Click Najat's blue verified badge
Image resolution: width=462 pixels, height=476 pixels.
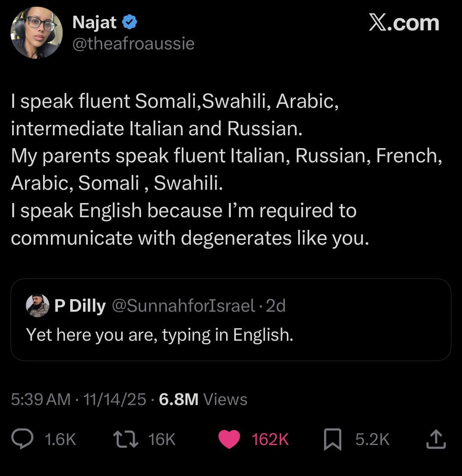(130, 22)
